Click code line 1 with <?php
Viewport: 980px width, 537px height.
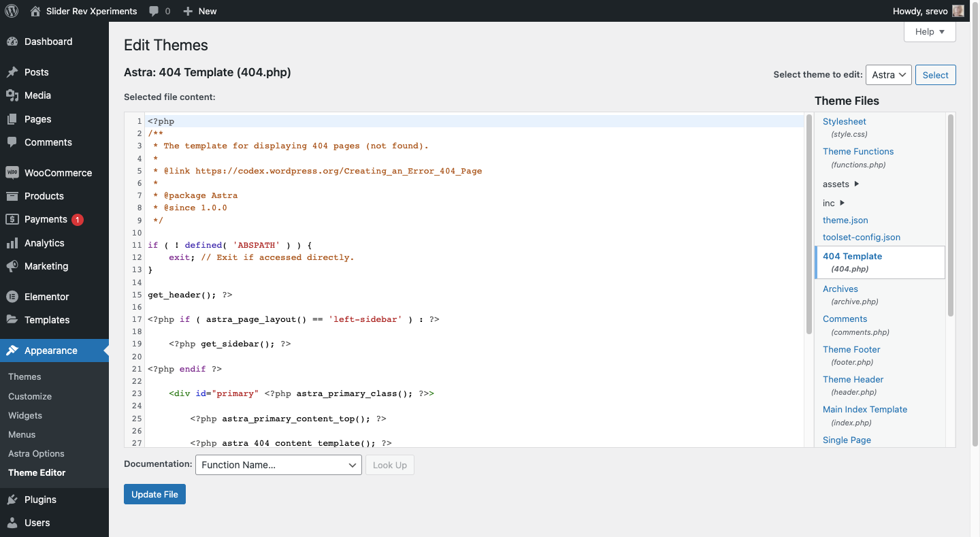click(x=475, y=121)
